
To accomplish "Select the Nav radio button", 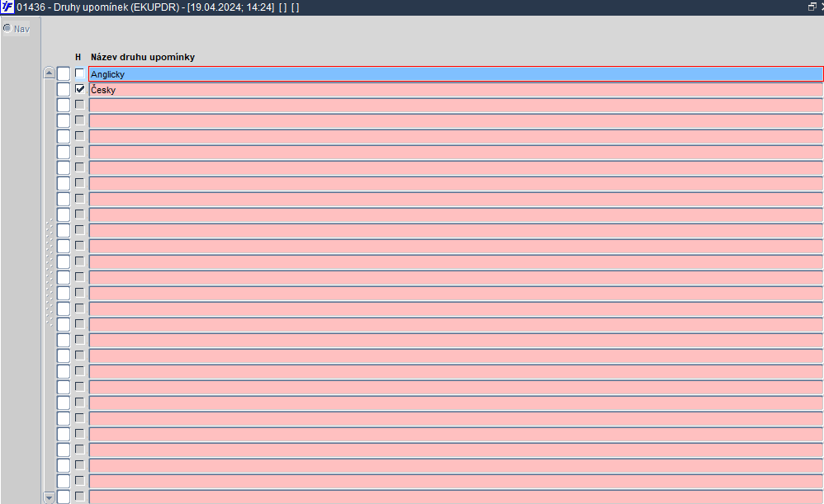I will tap(7, 28).
